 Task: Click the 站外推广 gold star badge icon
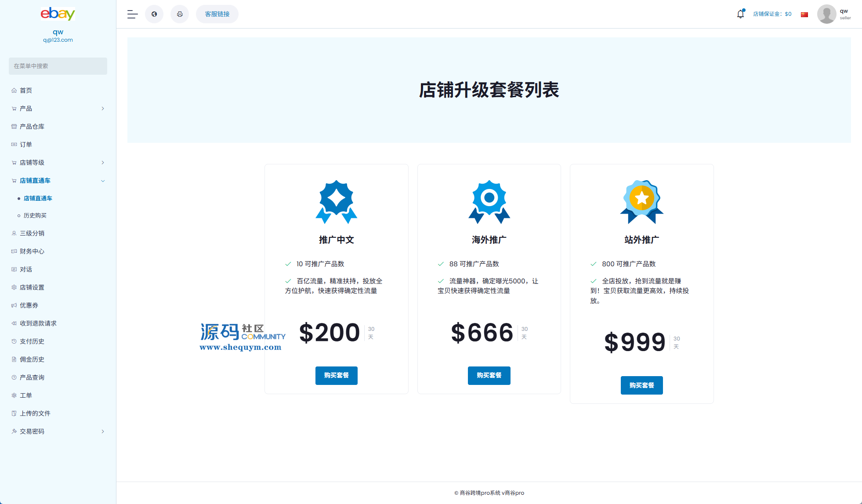point(641,202)
